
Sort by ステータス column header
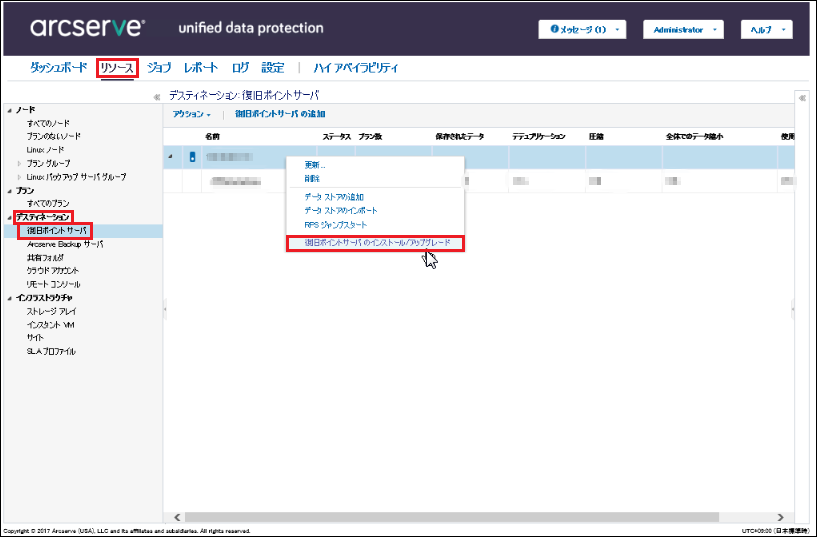pos(337,136)
